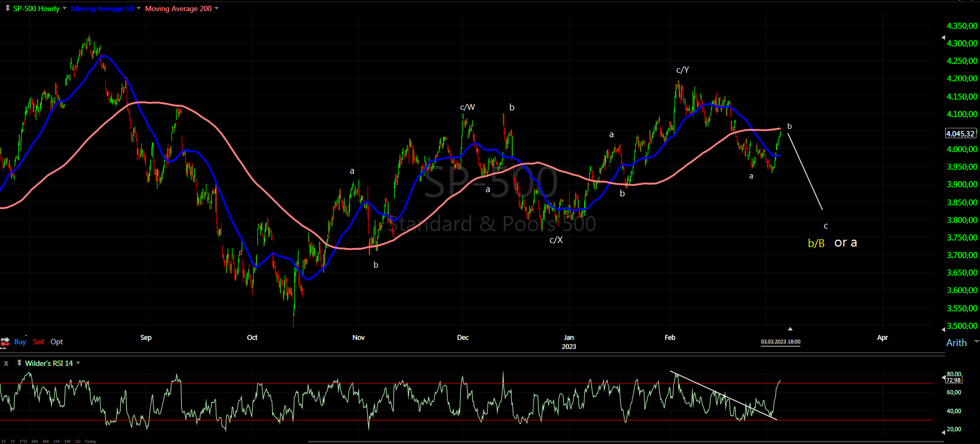Select the 3M time range
The image size is (980, 444).
point(45,441)
